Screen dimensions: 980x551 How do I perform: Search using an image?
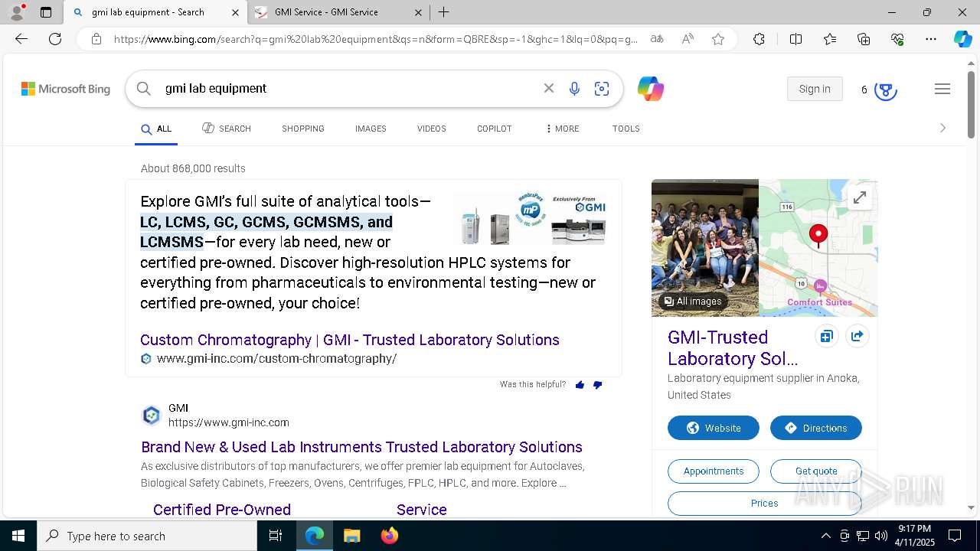coord(602,89)
